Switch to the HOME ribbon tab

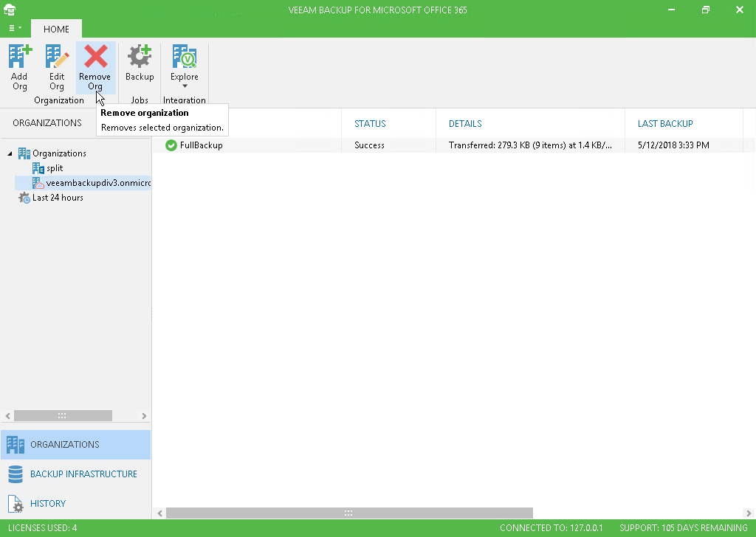(56, 29)
